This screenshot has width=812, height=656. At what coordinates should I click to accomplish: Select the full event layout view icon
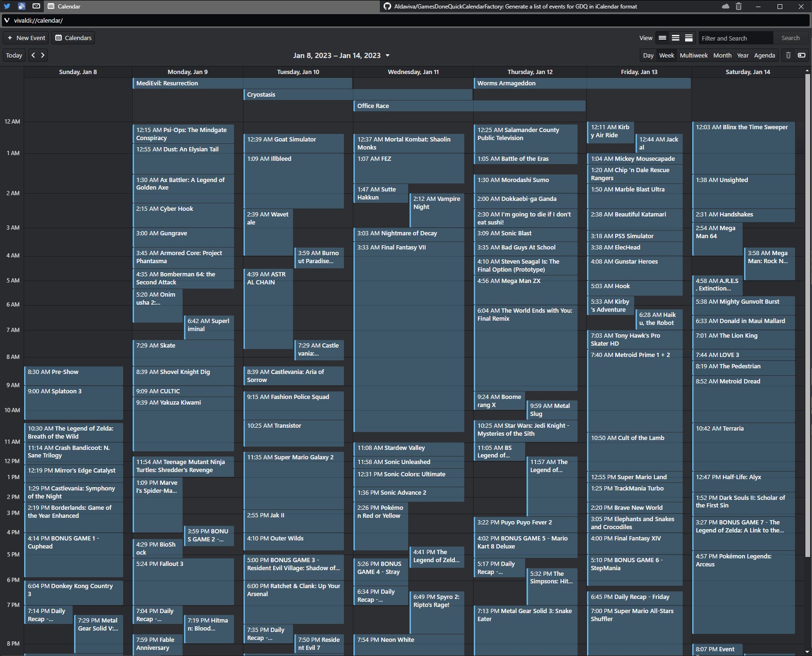pos(689,38)
